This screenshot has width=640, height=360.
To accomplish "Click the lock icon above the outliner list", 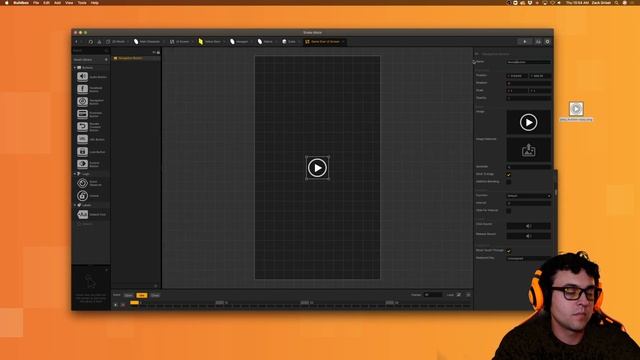I will tap(158, 52).
